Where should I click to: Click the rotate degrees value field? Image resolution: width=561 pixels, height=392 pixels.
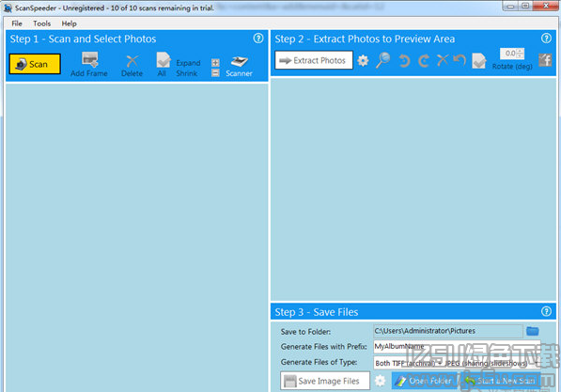coord(508,54)
